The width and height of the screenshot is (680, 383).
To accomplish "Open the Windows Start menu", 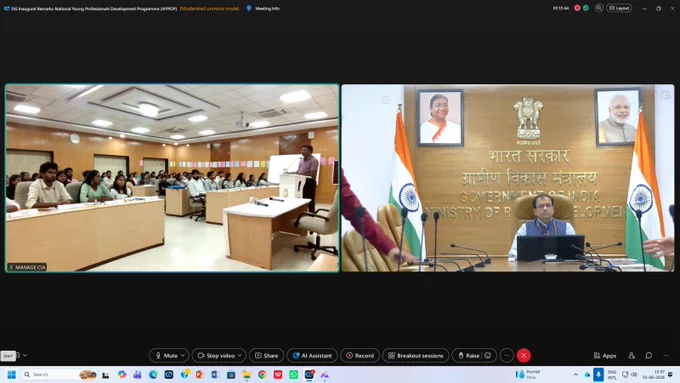I will click(x=12, y=374).
